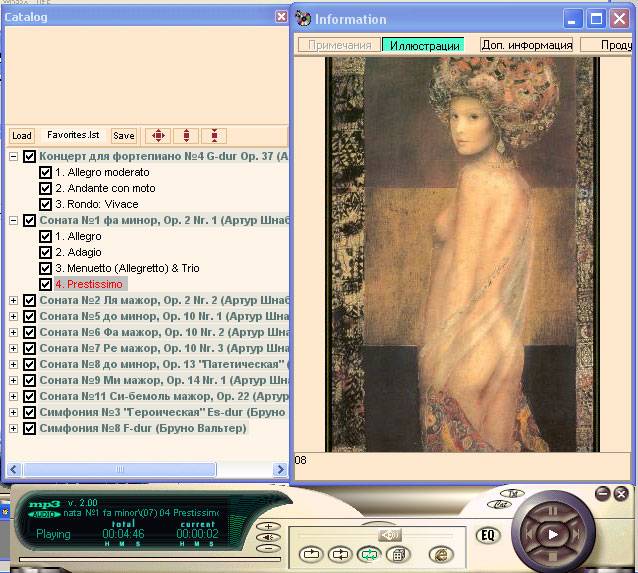Toggle the 2. Adagio checkbox
The image size is (638, 573).
[x=45, y=253]
